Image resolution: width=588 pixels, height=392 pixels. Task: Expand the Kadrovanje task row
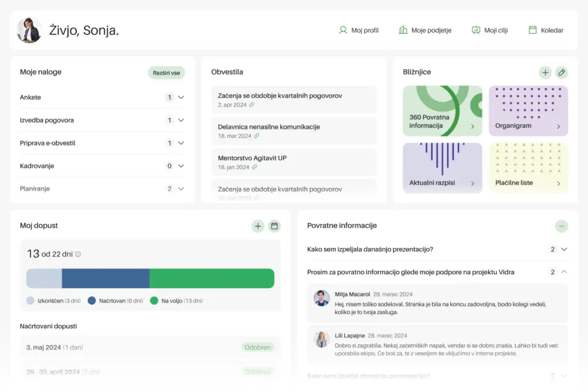point(181,166)
